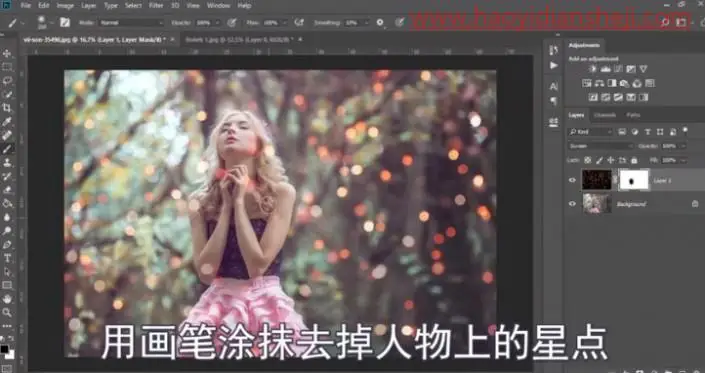Image resolution: width=705 pixels, height=373 pixels.
Task: Toggle lock image pixels
Action: point(599,160)
